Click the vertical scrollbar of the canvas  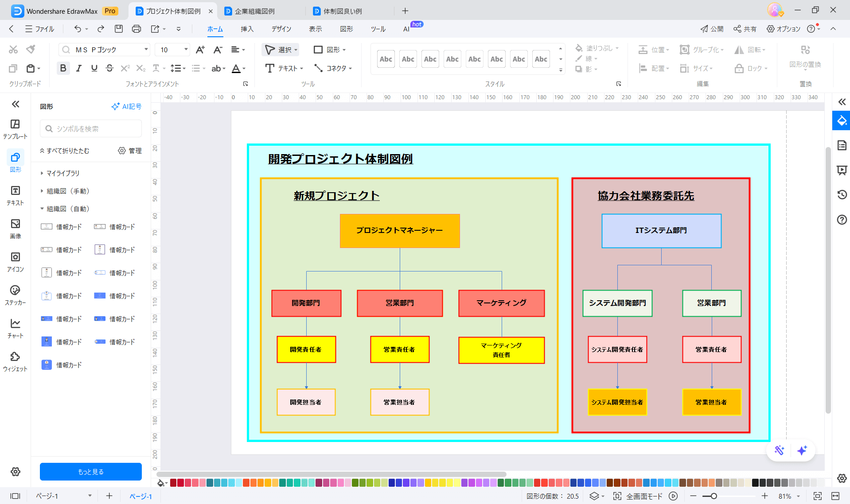pyautogui.click(x=828, y=280)
